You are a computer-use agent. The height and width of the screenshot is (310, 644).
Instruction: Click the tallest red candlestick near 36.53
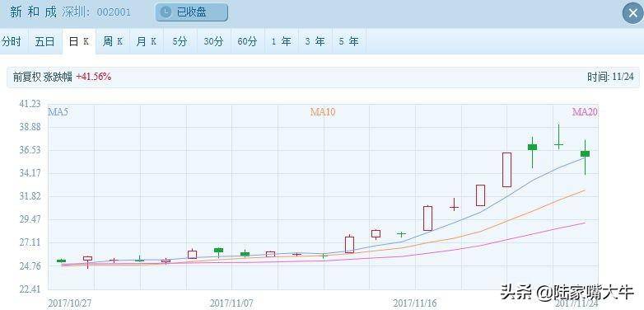tap(506, 170)
